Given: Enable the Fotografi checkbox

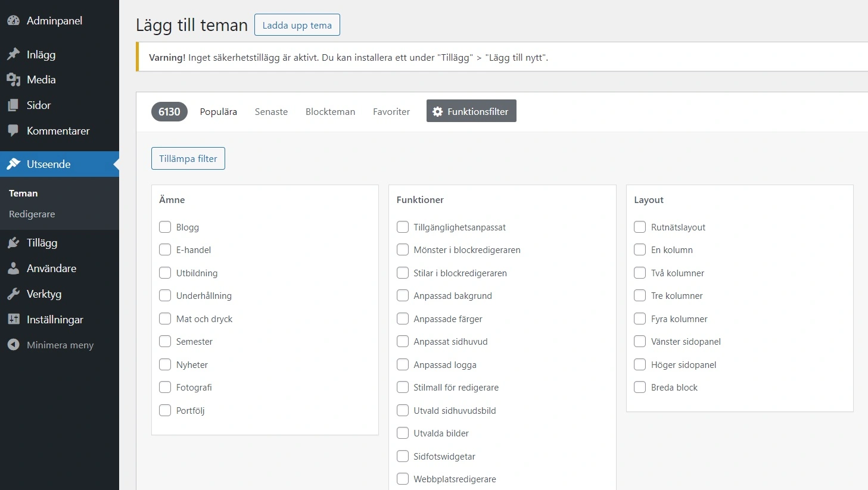Looking at the screenshot, I should point(165,387).
